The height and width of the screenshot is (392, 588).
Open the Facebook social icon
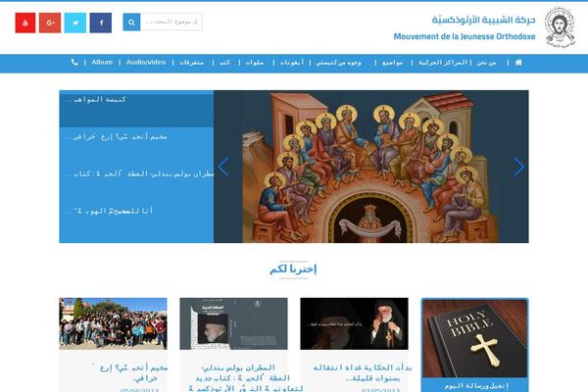(101, 23)
